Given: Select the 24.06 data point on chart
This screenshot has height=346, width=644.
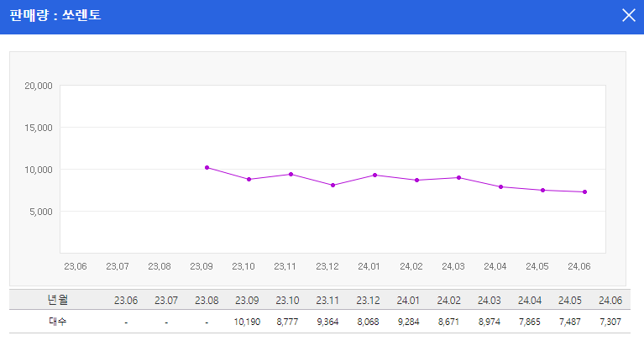Looking at the screenshot, I should click(x=585, y=192).
